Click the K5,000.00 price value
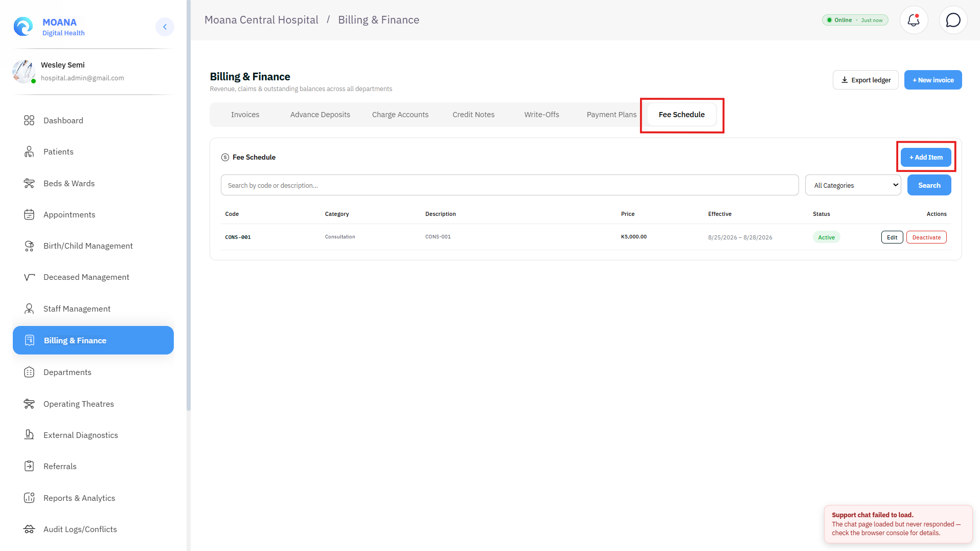This screenshot has width=980, height=551. [x=633, y=237]
